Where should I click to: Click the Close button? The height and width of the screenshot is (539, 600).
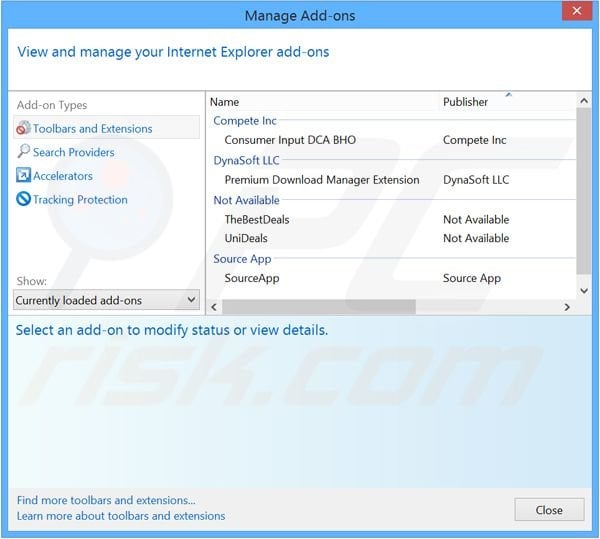pyautogui.click(x=549, y=510)
